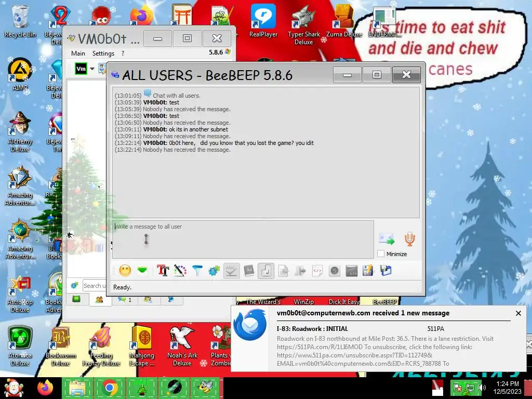Enable the Minimize checkbox

point(381,254)
